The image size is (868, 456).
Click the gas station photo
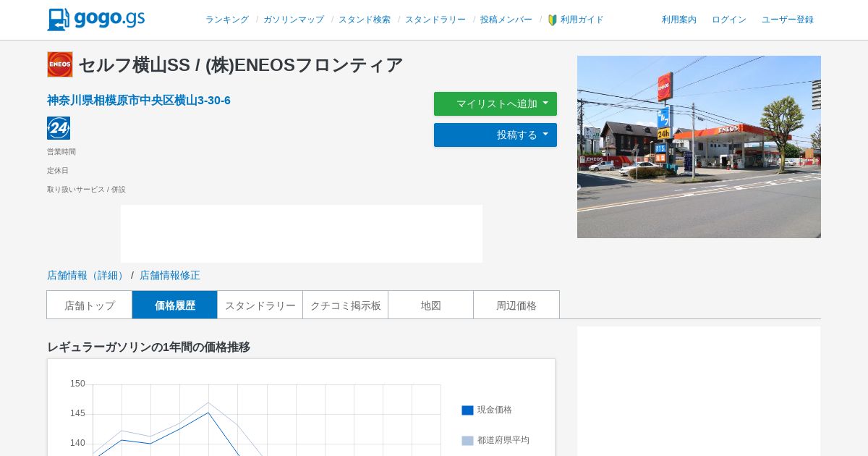click(x=699, y=147)
